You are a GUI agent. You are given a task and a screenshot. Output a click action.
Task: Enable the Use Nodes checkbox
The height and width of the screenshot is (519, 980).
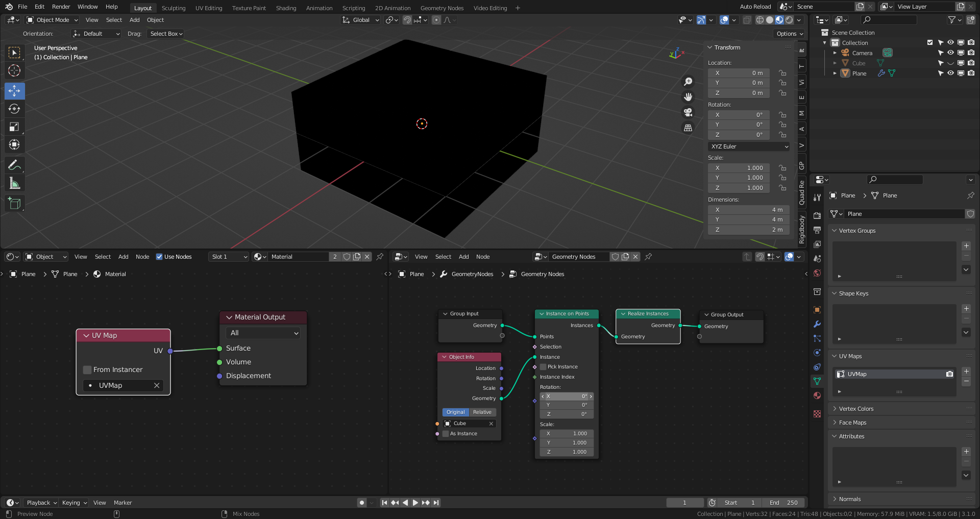pyautogui.click(x=159, y=257)
